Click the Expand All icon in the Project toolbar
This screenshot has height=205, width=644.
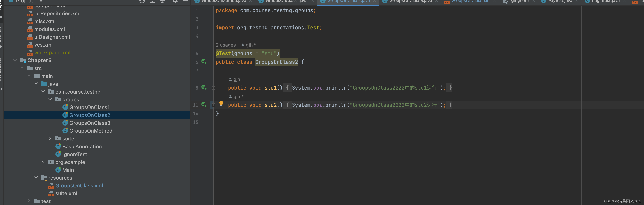pos(152,1)
